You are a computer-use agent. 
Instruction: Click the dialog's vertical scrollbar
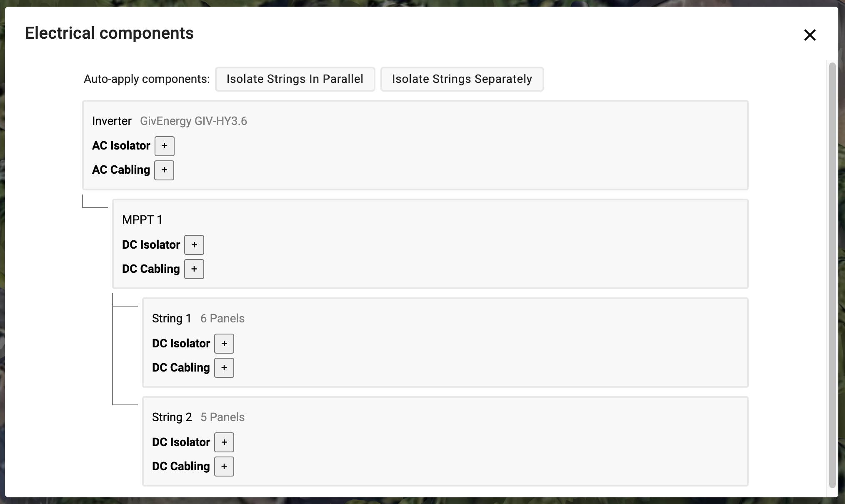tap(832, 275)
